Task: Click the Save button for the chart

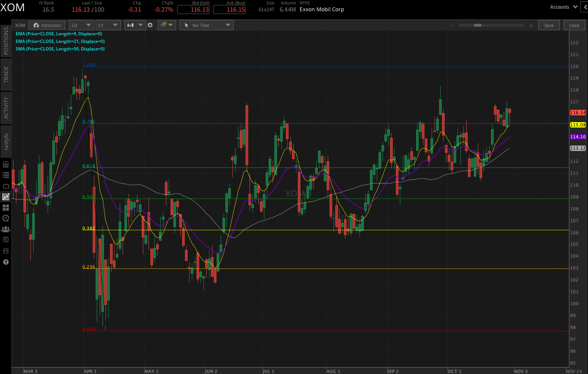Action: pyautogui.click(x=549, y=25)
